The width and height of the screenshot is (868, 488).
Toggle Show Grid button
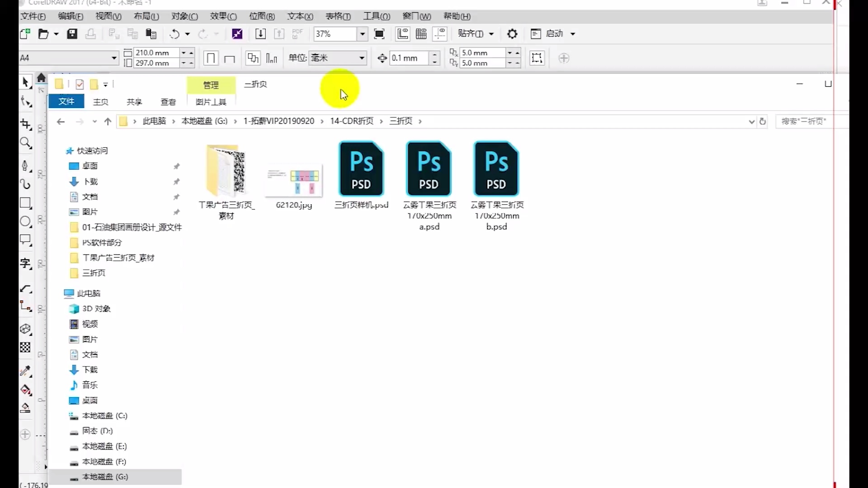[421, 34]
